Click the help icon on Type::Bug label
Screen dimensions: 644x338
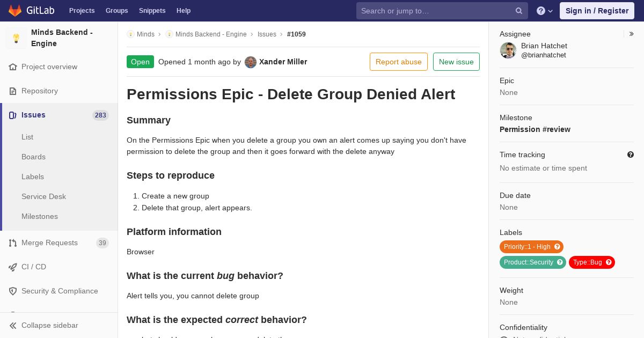[x=609, y=262]
